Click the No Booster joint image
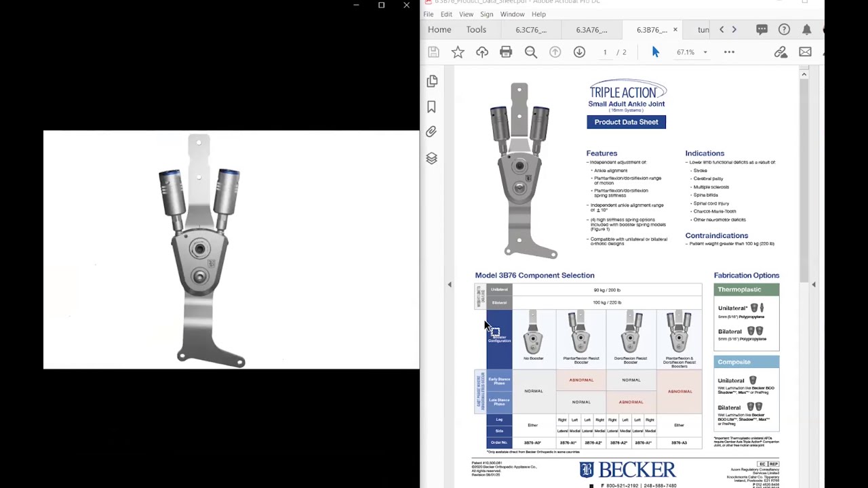Screen dimensions: 868x488 point(533,332)
